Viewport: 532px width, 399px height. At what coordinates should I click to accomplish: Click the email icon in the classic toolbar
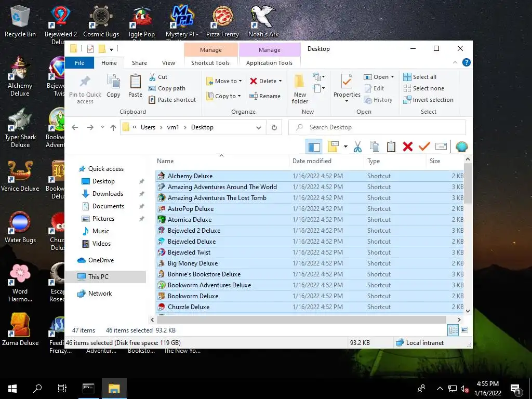[x=441, y=147]
